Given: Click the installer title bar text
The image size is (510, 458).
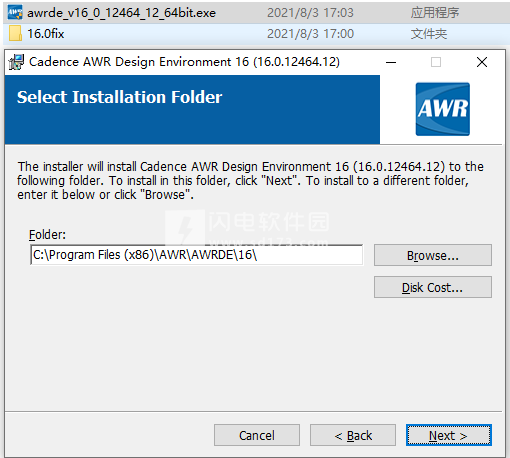Looking at the screenshot, I should point(184,62).
